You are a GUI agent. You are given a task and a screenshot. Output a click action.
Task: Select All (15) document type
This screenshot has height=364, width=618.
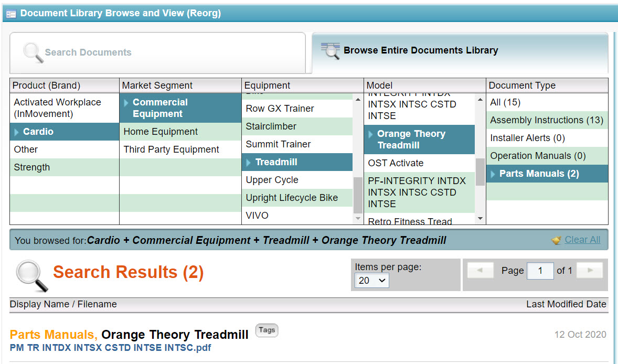547,102
